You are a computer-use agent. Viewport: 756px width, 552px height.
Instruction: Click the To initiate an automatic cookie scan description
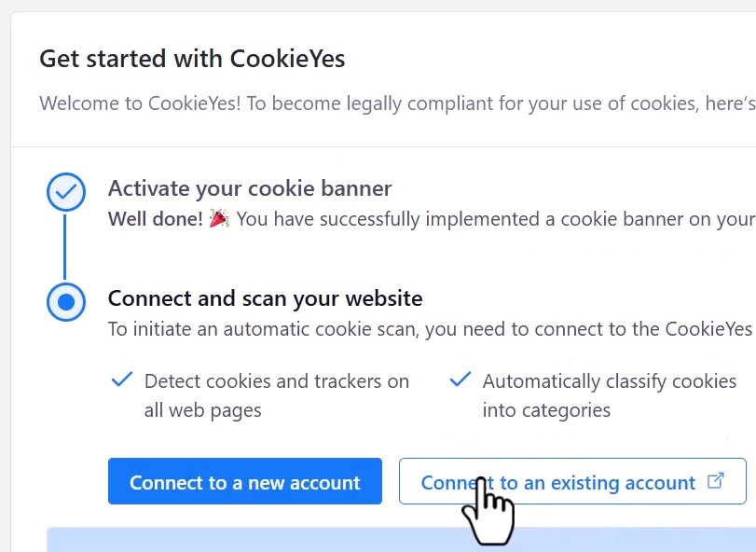click(429, 329)
